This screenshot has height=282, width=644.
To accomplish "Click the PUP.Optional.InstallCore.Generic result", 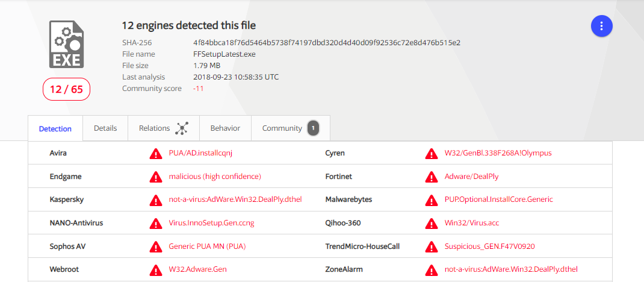I will tap(498, 199).
